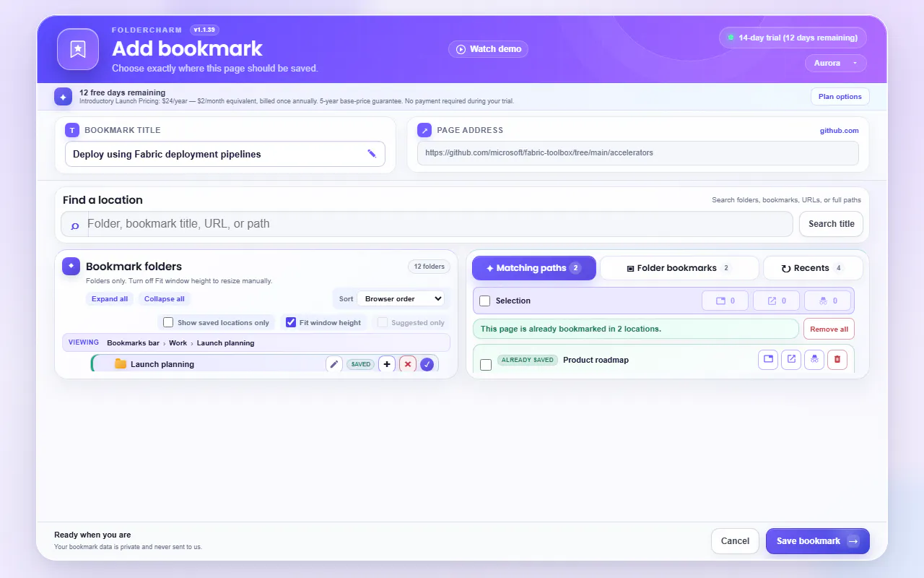Click red X icon on Launch planning row

(408, 364)
